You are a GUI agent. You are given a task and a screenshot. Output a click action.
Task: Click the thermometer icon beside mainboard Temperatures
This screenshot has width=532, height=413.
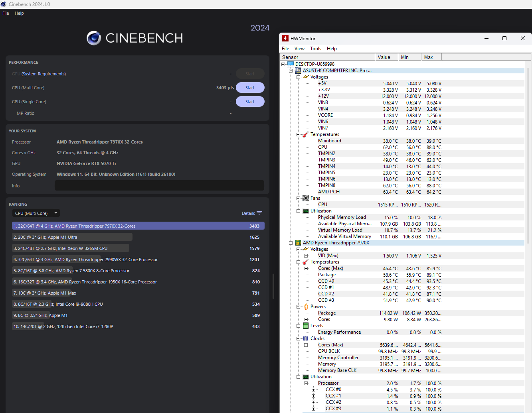coord(306,134)
